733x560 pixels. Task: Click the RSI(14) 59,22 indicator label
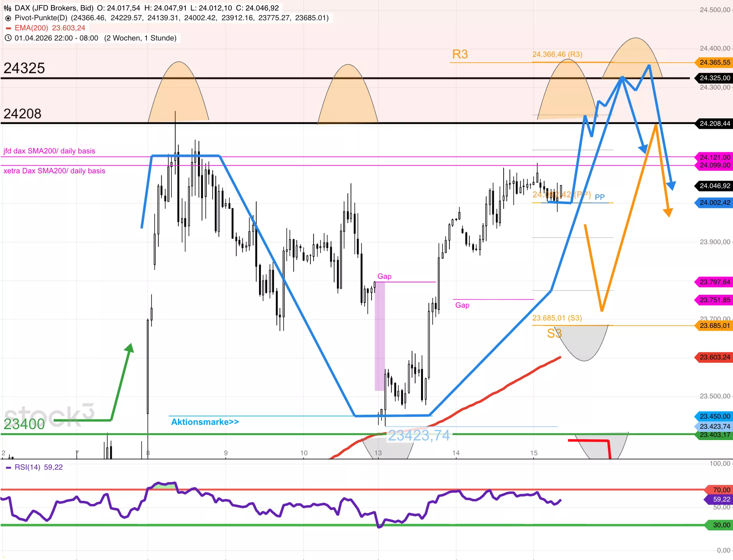pos(39,467)
